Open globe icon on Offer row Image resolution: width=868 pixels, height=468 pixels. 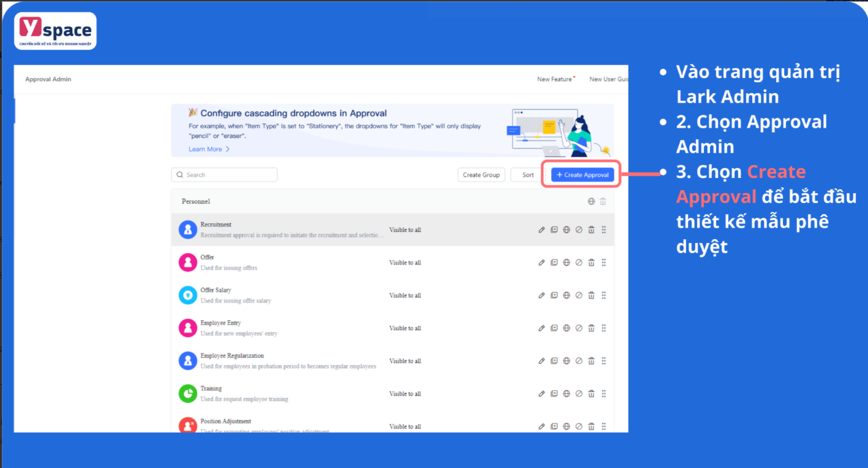566,263
